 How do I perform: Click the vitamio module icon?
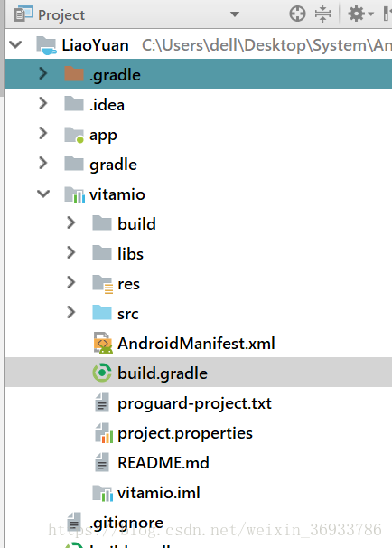pyautogui.click(x=75, y=194)
